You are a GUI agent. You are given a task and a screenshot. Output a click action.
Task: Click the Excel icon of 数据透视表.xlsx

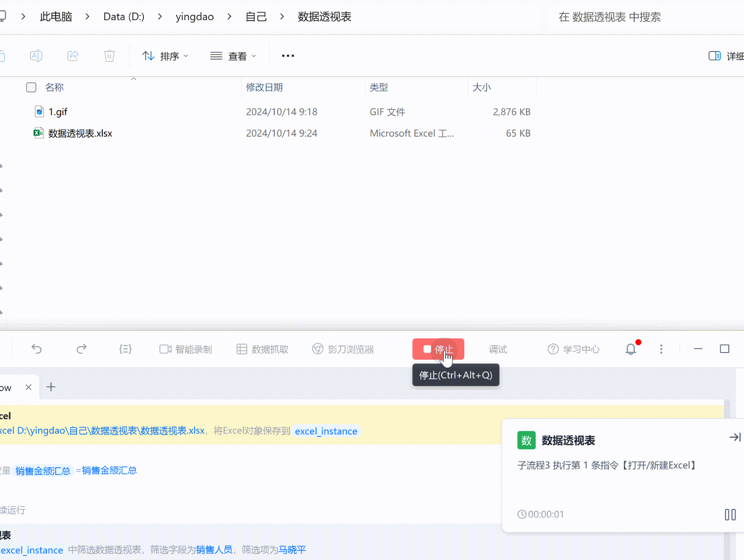[39, 133]
